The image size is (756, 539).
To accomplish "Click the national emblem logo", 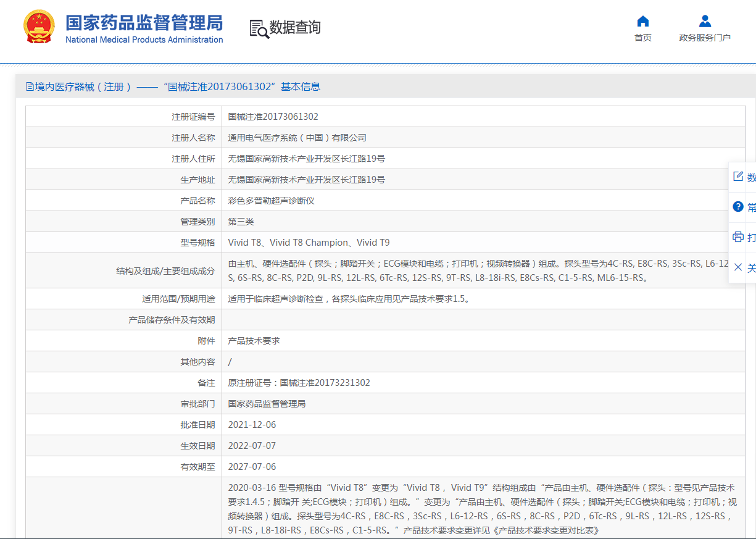I will [x=39, y=27].
